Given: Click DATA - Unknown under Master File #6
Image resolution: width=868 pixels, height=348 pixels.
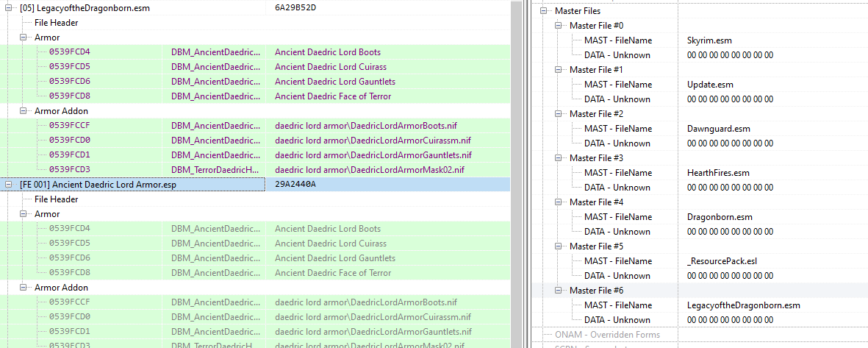Looking at the screenshot, I should point(617,320).
